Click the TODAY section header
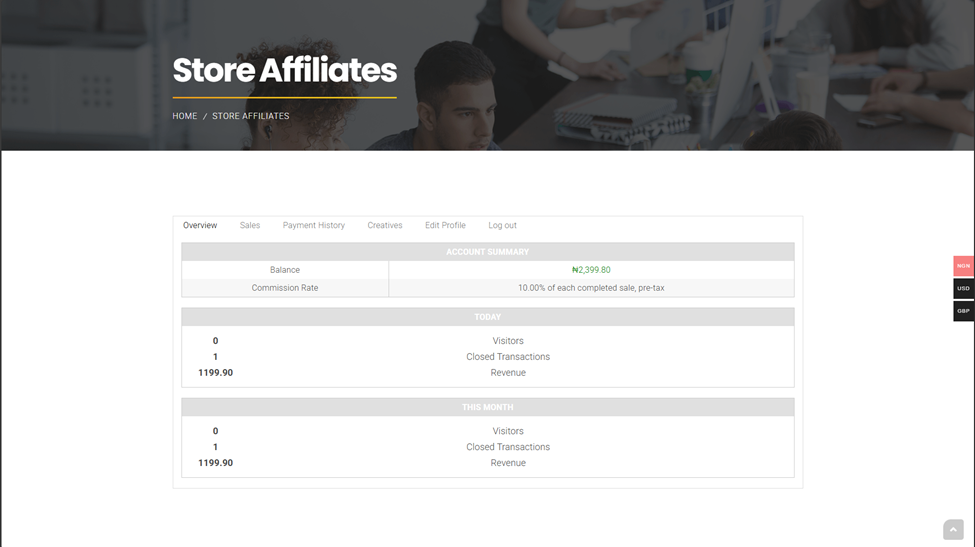This screenshot has height=547, width=975. tap(487, 317)
